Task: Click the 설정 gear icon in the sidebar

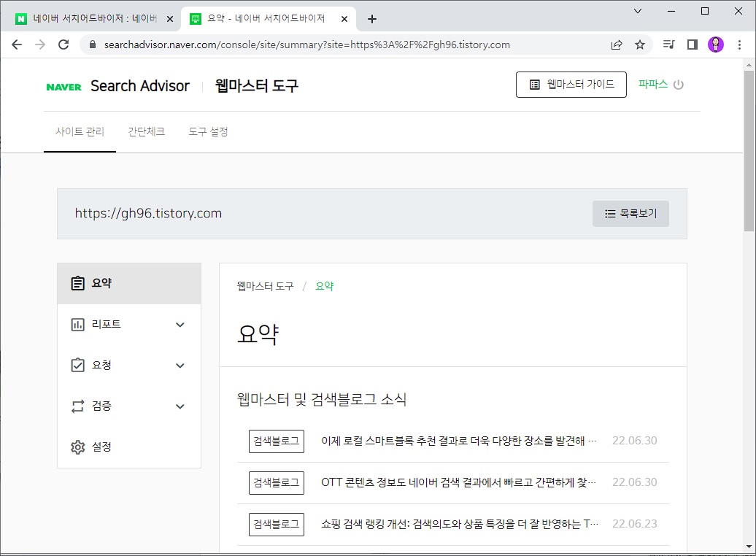Action: (x=77, y=447)
